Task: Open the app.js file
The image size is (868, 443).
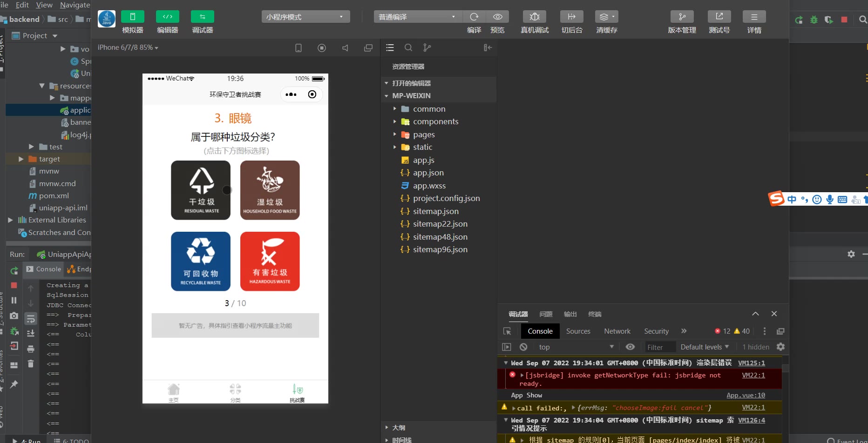Action: [439, 160]
